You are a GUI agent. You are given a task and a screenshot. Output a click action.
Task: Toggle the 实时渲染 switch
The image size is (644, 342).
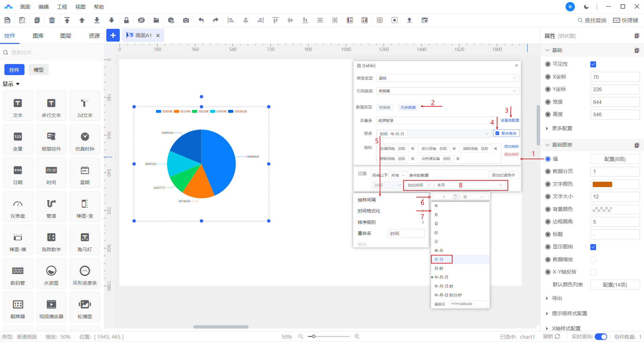pos(600,337)
